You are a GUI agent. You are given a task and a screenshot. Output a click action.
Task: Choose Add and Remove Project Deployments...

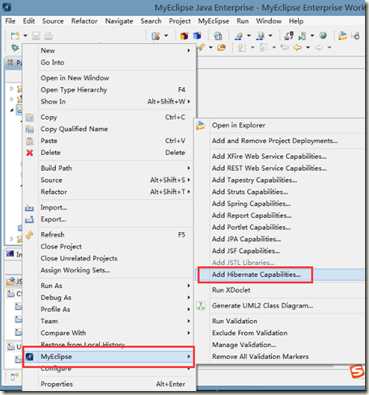(x=275, y=141)
